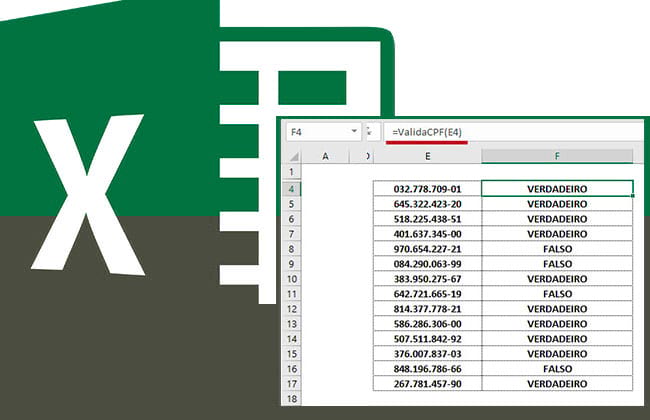Click cell with CPF 383.950.275-67

427,279
